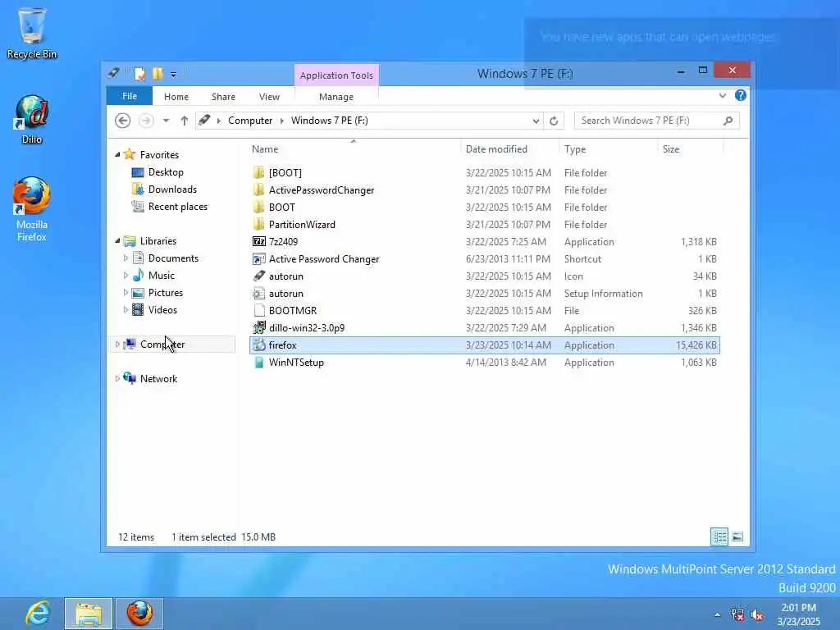Screen dimensions: 840x630
Task: Refresh the folder with refresh icon
Action: tap(554, 121)
